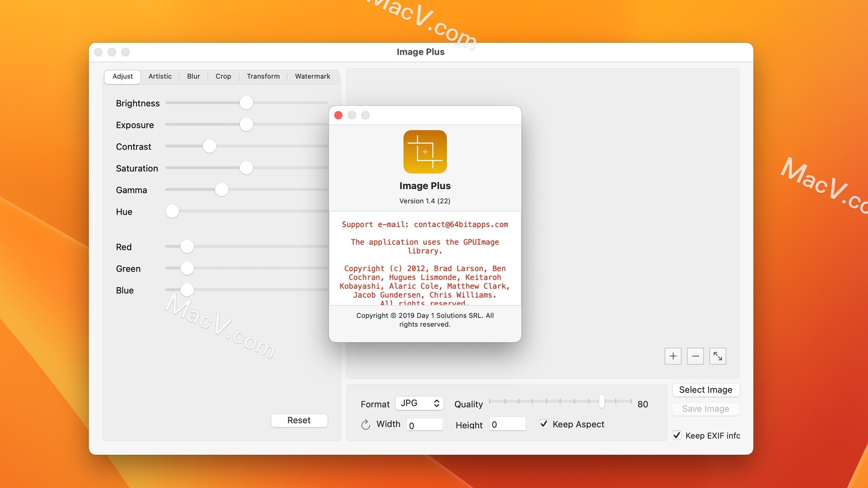
Task: Open the Format JPG dropdown
Action: pos(420,403)
